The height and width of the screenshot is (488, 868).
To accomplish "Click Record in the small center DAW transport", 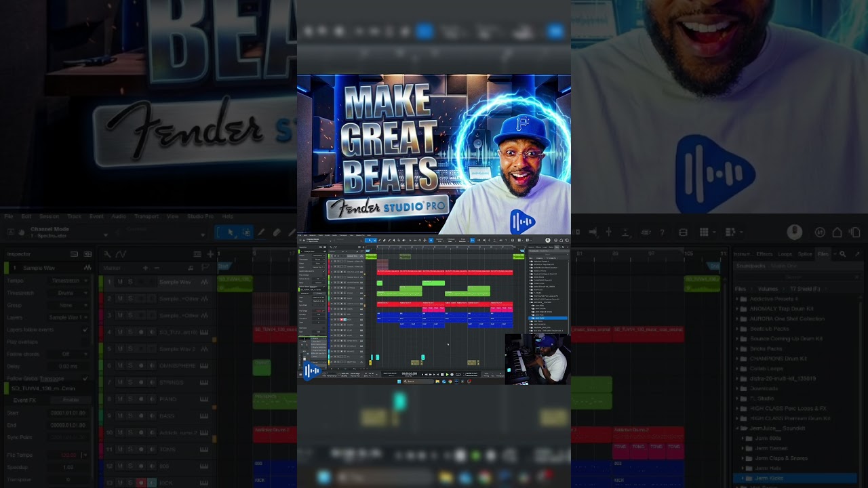I will point(452,374).
